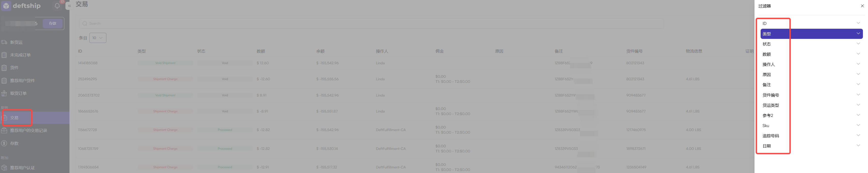Open 未完成订单 in the sidebar
Viewport: 868px width, 173px height.
(20, 55)
